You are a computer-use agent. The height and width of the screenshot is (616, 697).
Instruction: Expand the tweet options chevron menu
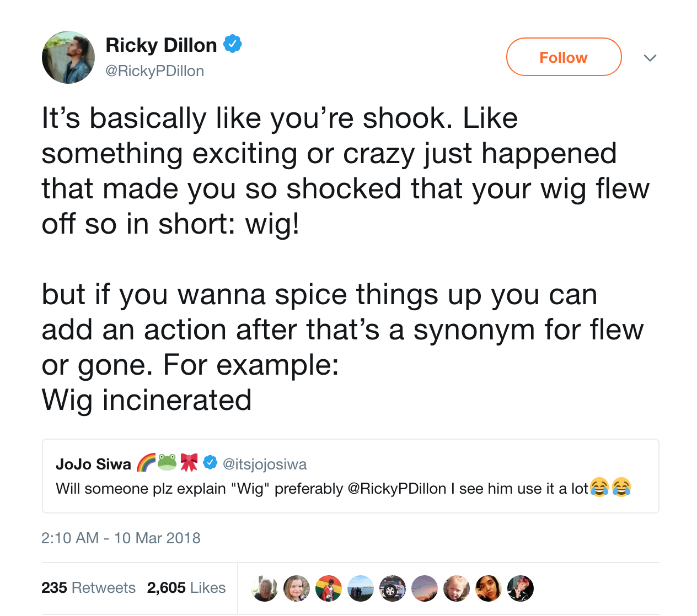pos(650,58)
